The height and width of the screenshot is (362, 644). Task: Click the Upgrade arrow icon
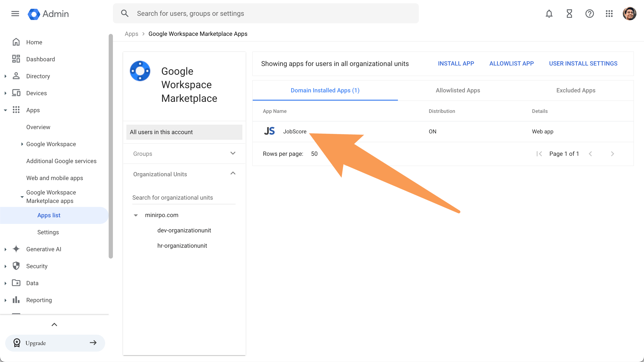click(93, 343)
